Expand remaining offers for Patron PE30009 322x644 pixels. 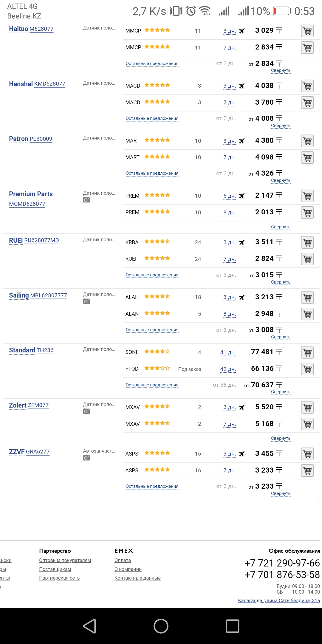point(152,174)
